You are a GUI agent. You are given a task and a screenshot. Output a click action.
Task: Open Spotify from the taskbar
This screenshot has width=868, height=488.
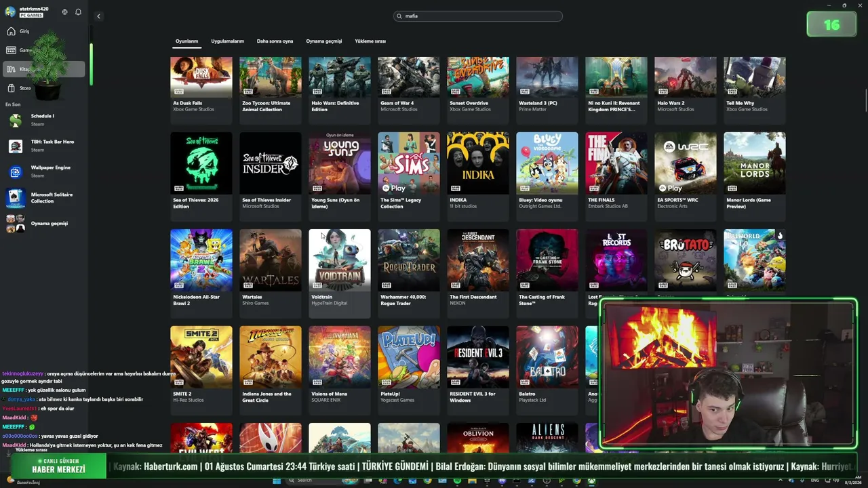tap(458, 481)
